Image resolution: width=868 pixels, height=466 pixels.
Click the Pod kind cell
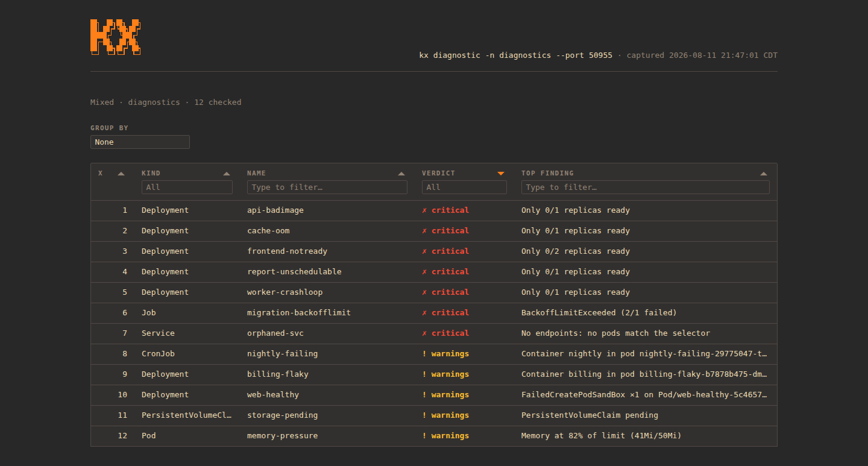click(148, 436)
